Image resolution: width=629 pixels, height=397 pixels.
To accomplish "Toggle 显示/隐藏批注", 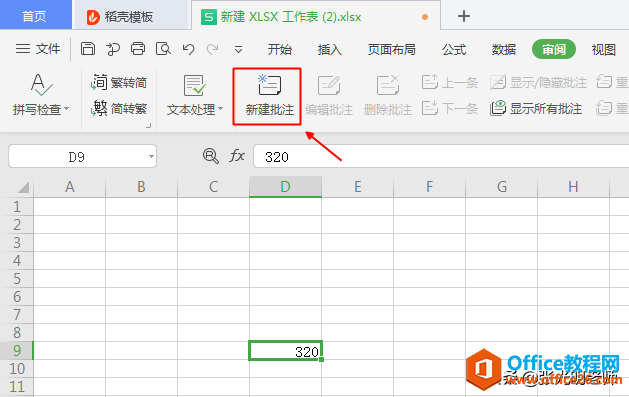I will coord(538,83).
